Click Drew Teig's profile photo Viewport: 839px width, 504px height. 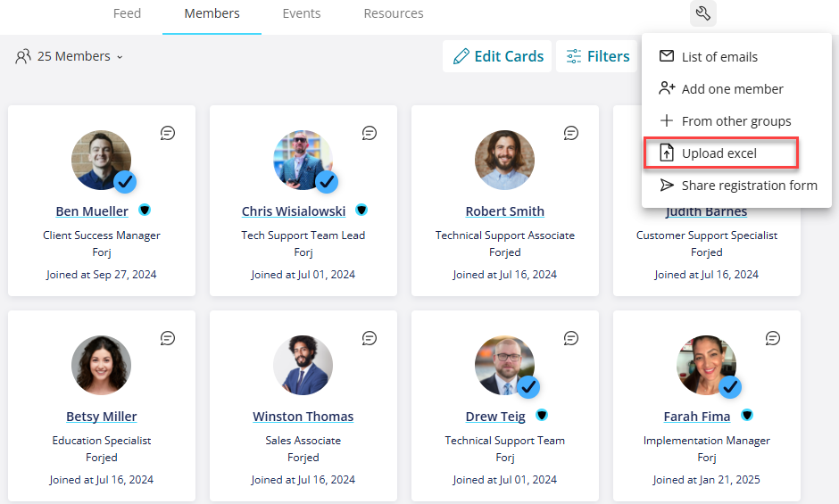pyautogui.click(x=504, y=366)
